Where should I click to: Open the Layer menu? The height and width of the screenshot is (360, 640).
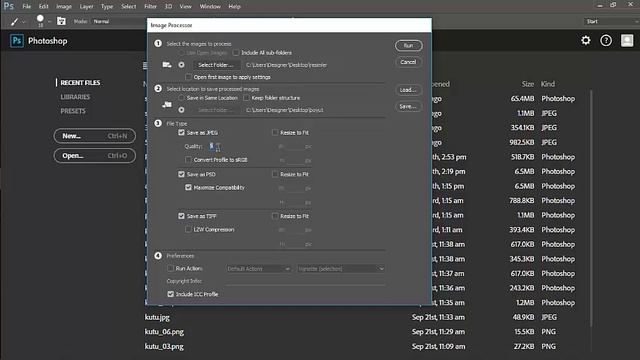coord(86,6)
